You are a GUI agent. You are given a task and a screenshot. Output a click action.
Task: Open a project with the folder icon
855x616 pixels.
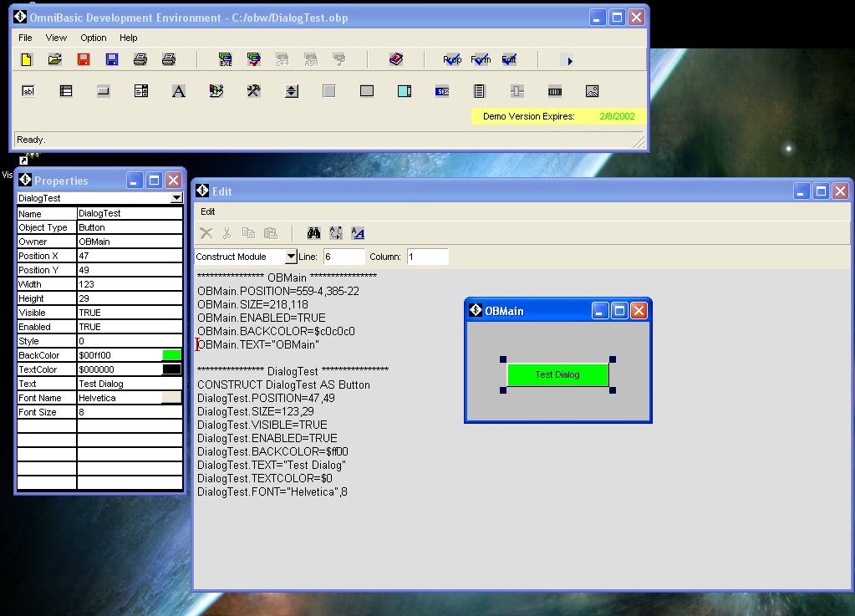(54, 59)
